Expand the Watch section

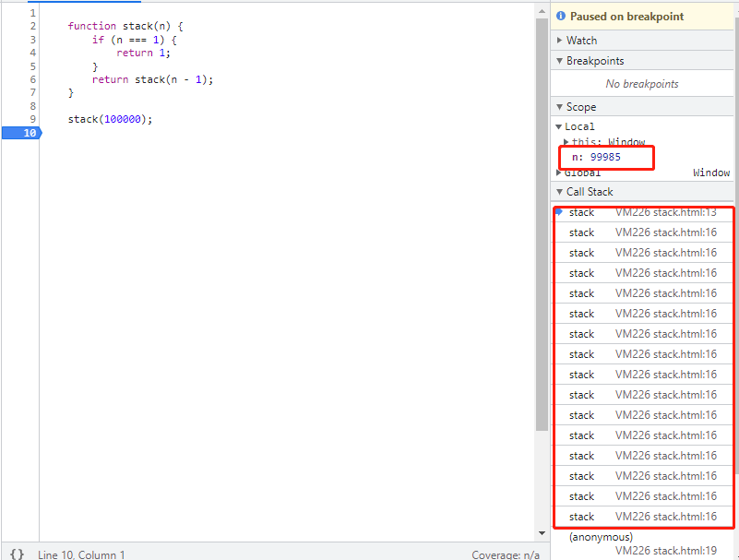[x=581, y=41]
